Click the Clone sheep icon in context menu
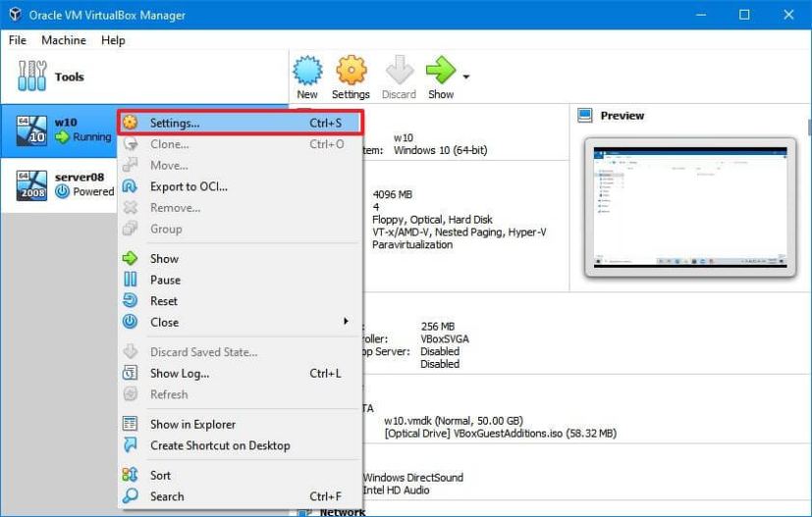The width and height of the screenshot is (812, 517). 130,144
